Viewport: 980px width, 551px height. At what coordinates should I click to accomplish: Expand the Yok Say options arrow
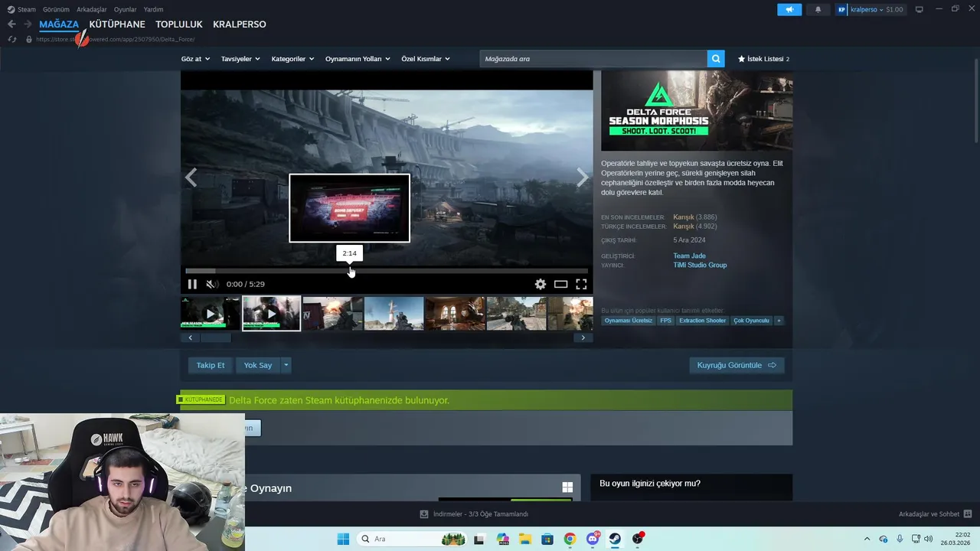[x=286, y=365]
